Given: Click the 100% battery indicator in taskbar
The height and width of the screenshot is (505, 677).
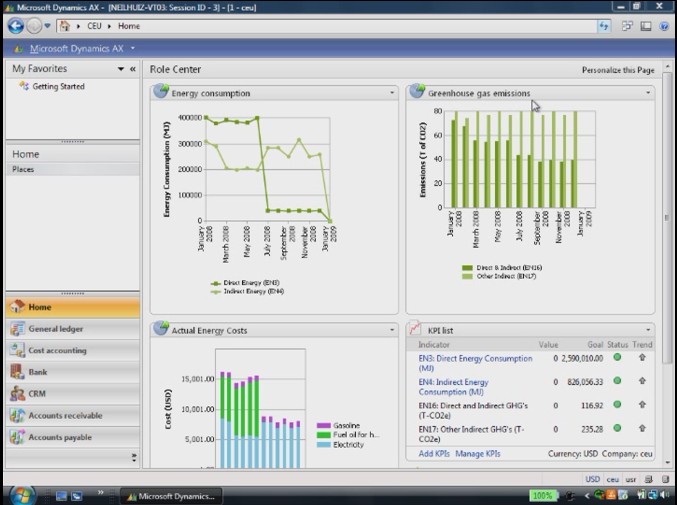Looking at the screenshot, I should pos(542,495).
